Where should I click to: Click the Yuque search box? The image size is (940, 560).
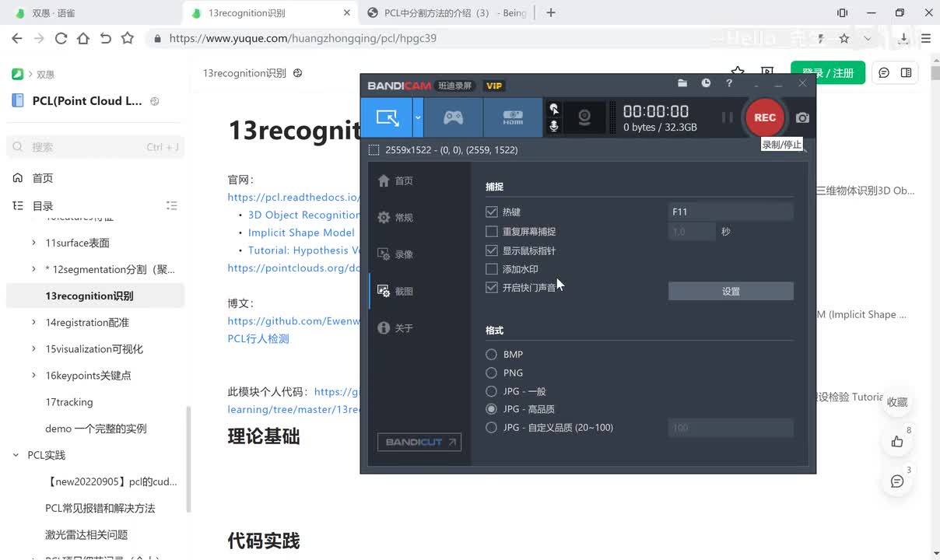pyautogui.click(x=95, y=147)
